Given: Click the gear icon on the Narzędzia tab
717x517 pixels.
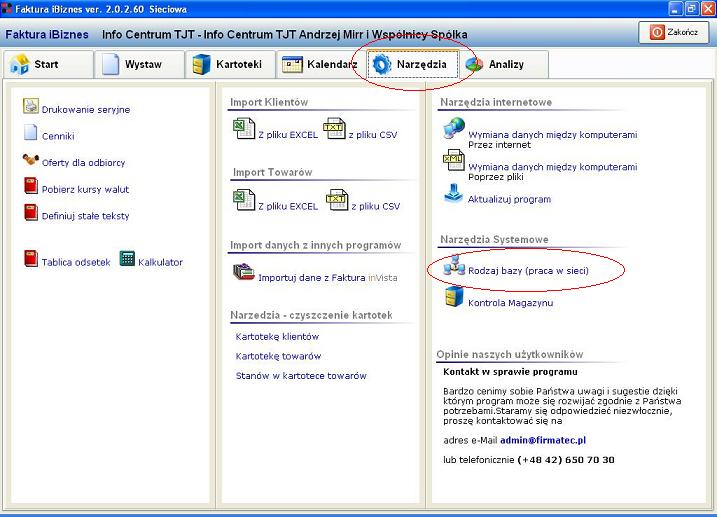Looking at the screenshot, I should coord(382,64).
